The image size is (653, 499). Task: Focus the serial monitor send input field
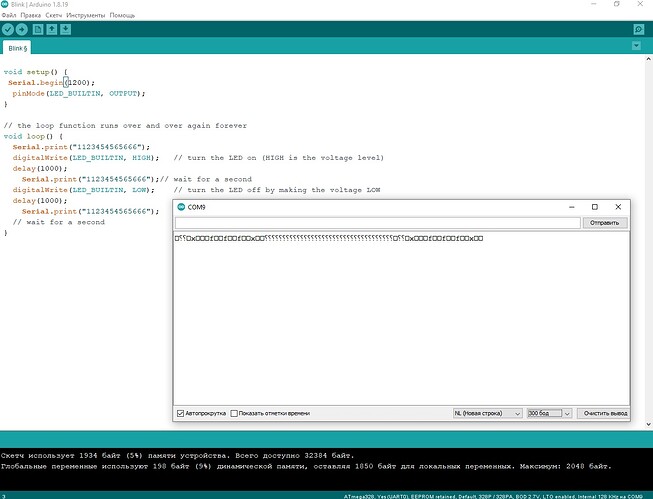[378, 223]
